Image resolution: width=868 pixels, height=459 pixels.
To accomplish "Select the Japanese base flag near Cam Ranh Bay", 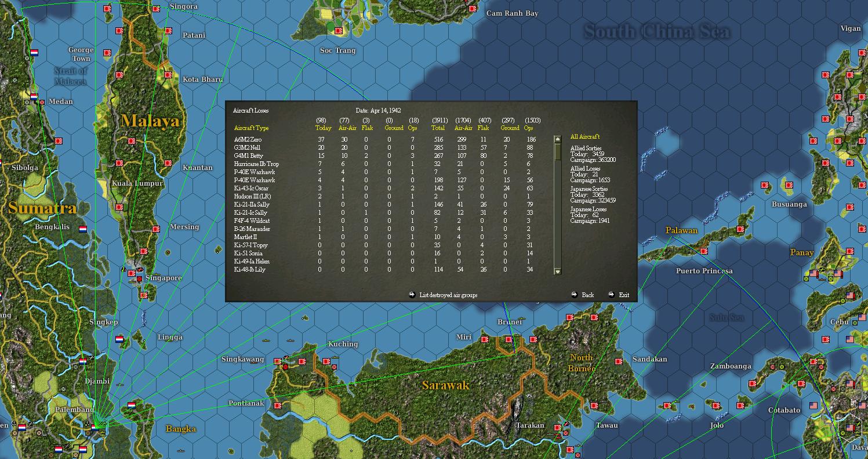I will point(473,9).
